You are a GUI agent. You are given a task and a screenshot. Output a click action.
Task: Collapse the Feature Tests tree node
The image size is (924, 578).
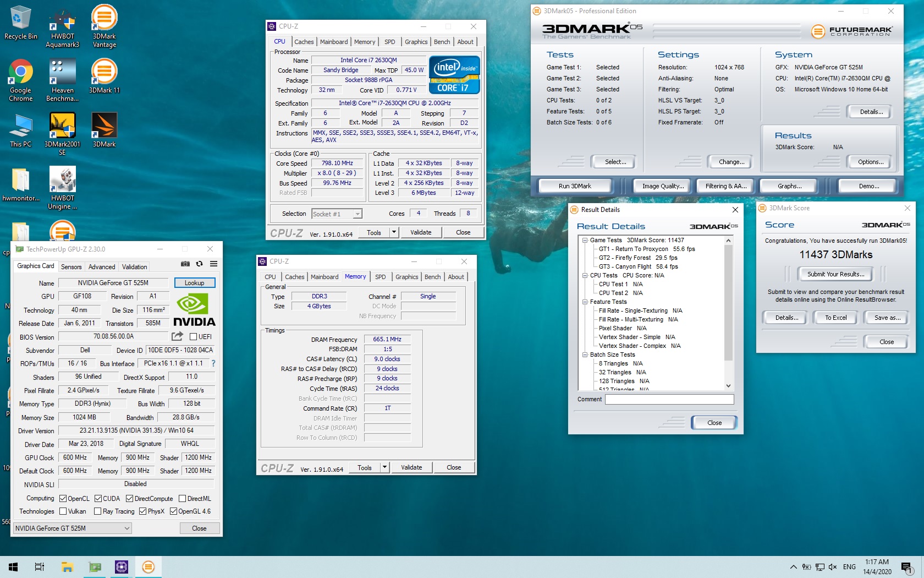tap(585, 302)
